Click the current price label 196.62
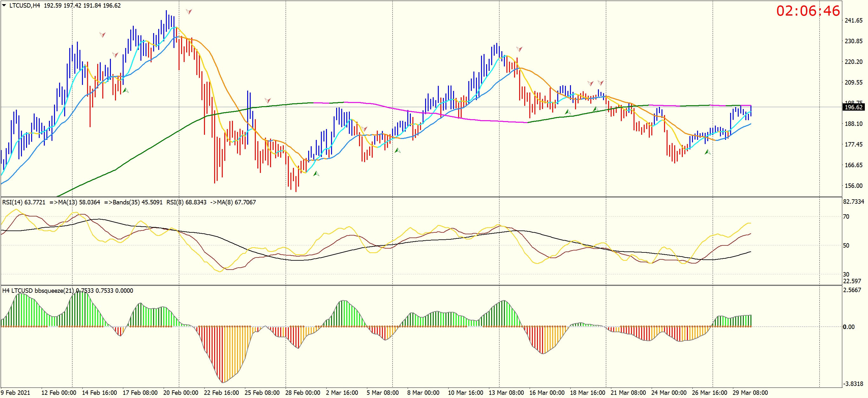Viewport: 868px width, 398px height. 853,107
